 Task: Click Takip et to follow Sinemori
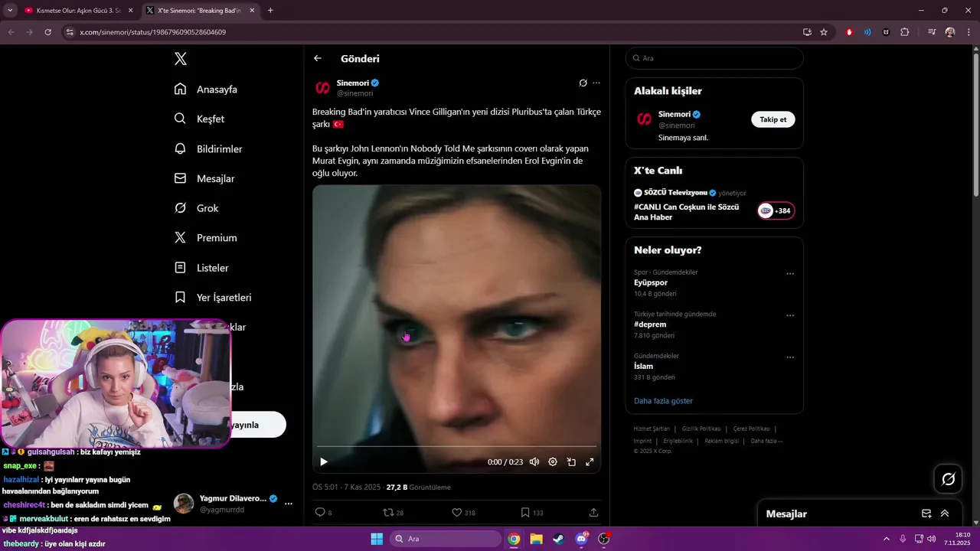click(773, 119)
